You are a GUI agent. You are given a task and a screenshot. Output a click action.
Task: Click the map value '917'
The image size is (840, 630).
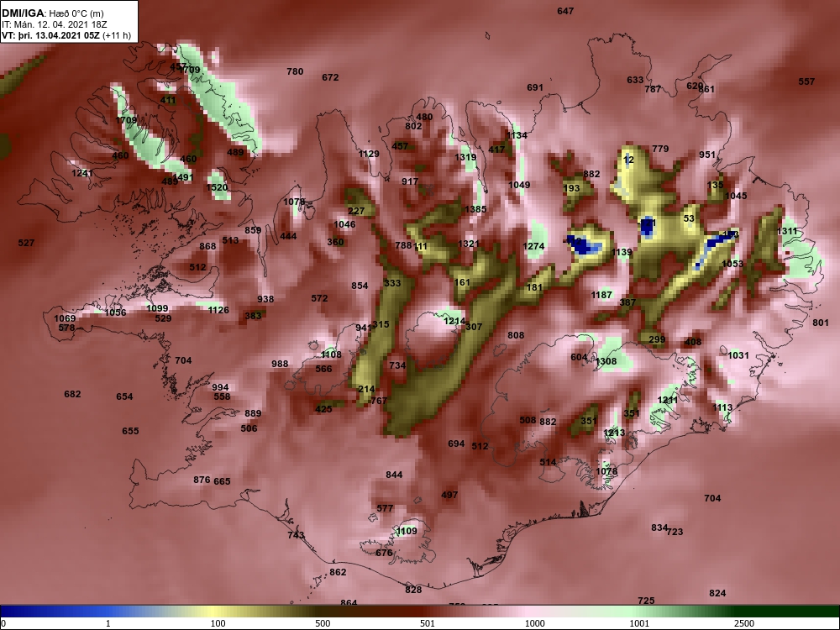click(410, 181)
